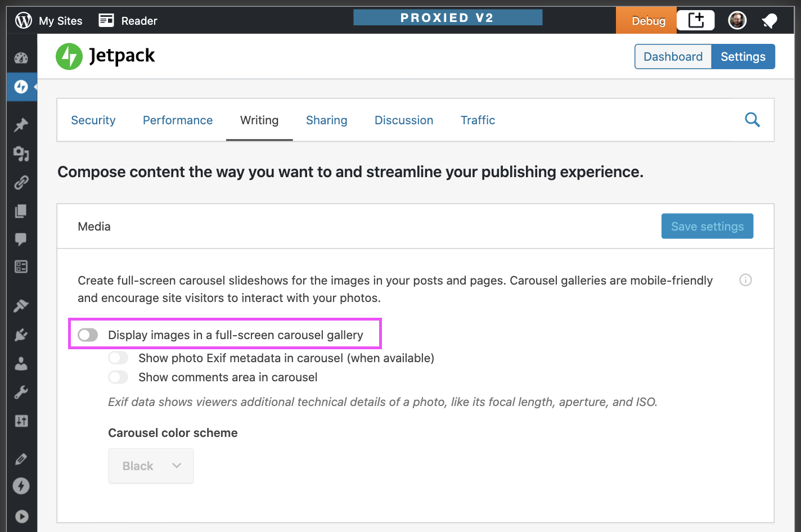801x532 pixels.
Task: Open the WordPress logo My Sites menu
Action: 24,21
